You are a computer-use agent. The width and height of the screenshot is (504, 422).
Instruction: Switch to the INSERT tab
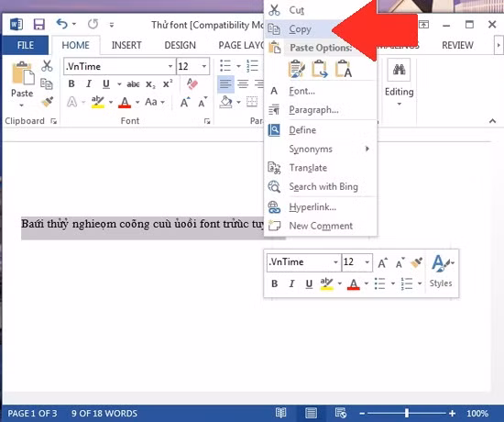coord(126,45)
